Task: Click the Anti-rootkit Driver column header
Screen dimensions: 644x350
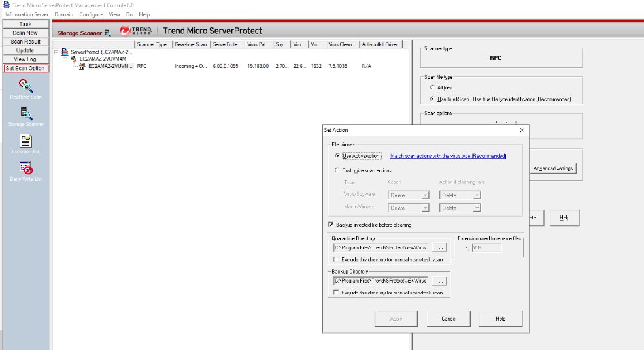Action: pyautogui.click(x=381, y=44)
